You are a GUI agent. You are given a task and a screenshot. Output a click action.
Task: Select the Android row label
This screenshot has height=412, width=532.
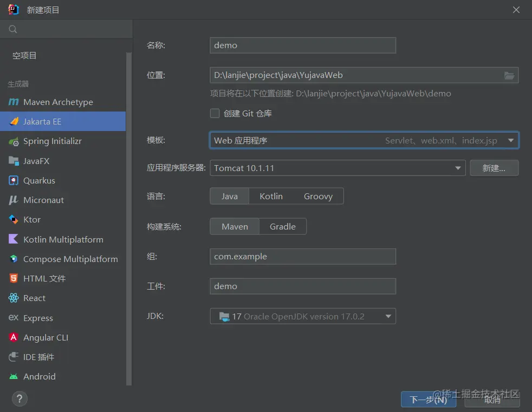pos(40,376)
